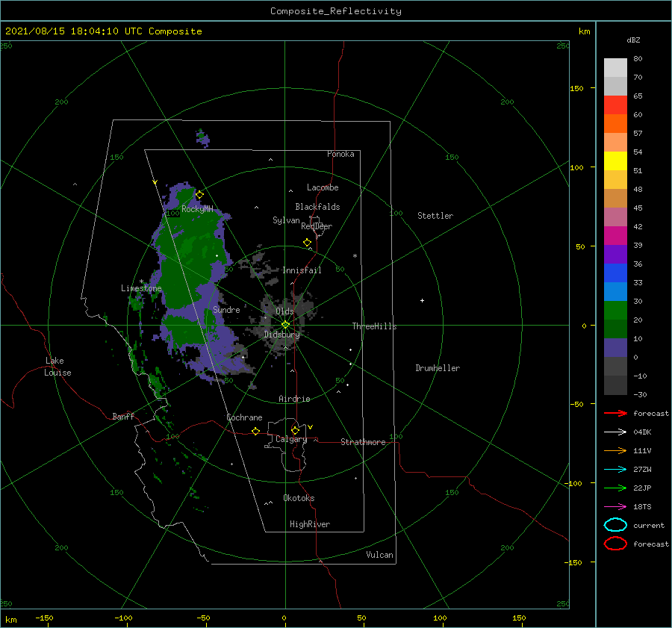Click the Stettler label
Image resolution: width=672 pixels, height=628 pixels.
tap(435, 216)
